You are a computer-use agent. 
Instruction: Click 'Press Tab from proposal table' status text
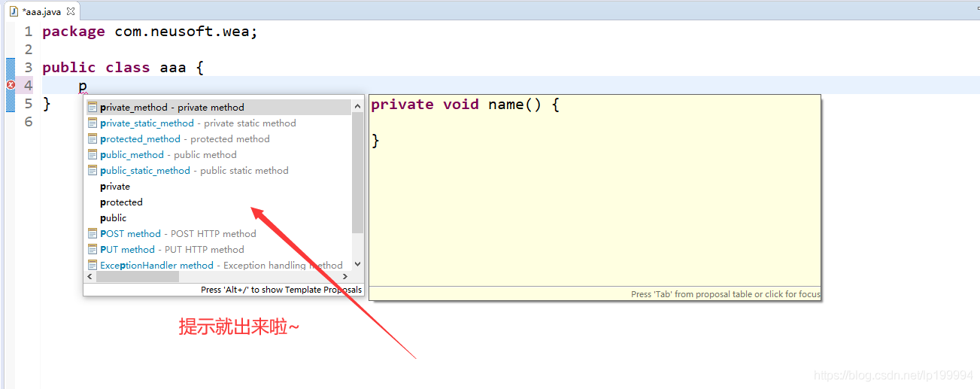(726, 294)
